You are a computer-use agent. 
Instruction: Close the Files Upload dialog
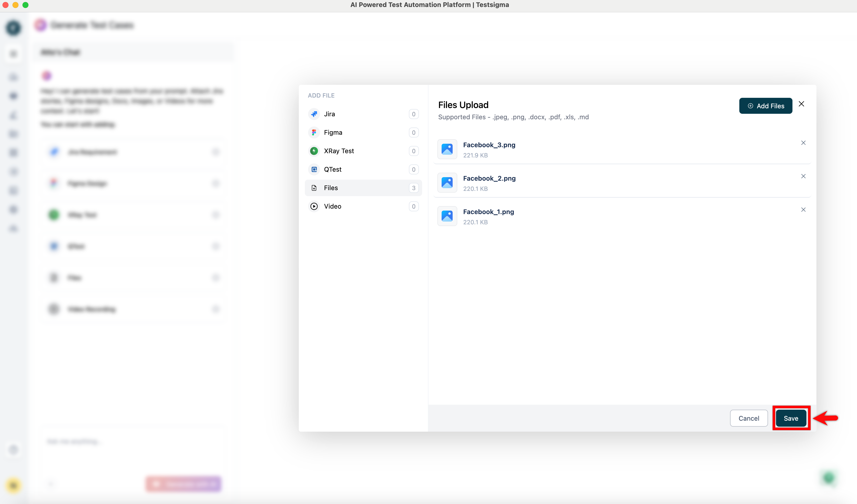[x=801, y=104]
